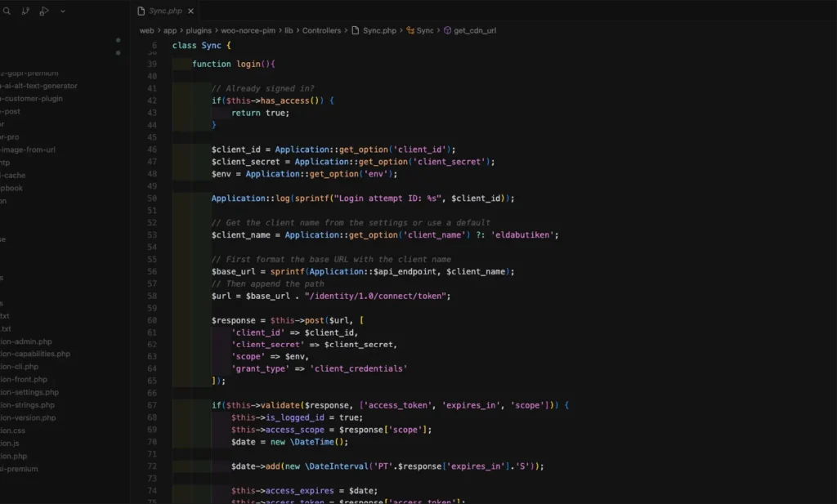837x504 pixels.
Task: Click the Sync class symbol icon in breadcrumb
Action: point(409,30)
